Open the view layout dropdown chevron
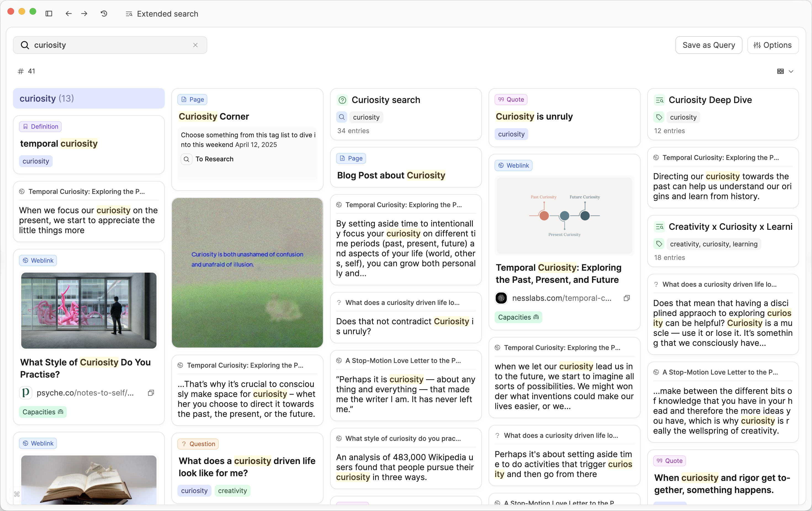 tap(791, 71)
